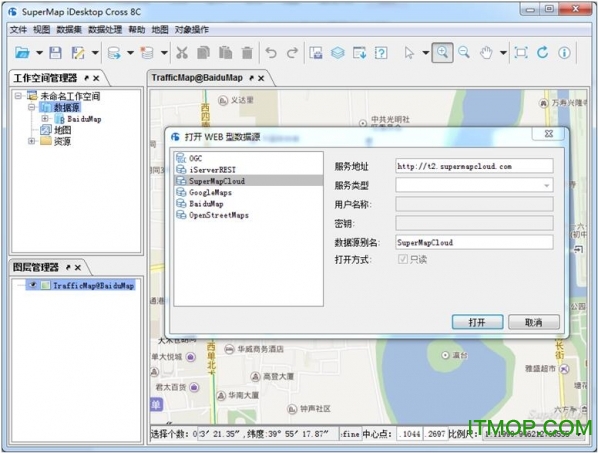Click the 数据源别名 input field
598x453 pixels.
click(x=474, y=243)
